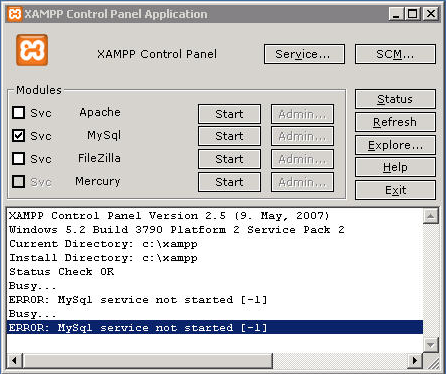Viewport: 446px width, 374px height.
Task: Click the Mercury module label
Action: point(98,181)
